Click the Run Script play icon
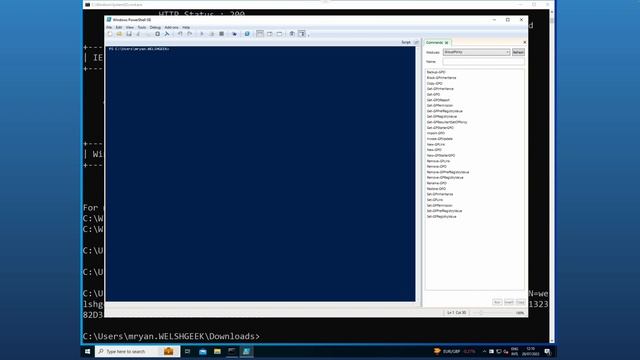Screen dimensions: 640x360 coord(202,34)
